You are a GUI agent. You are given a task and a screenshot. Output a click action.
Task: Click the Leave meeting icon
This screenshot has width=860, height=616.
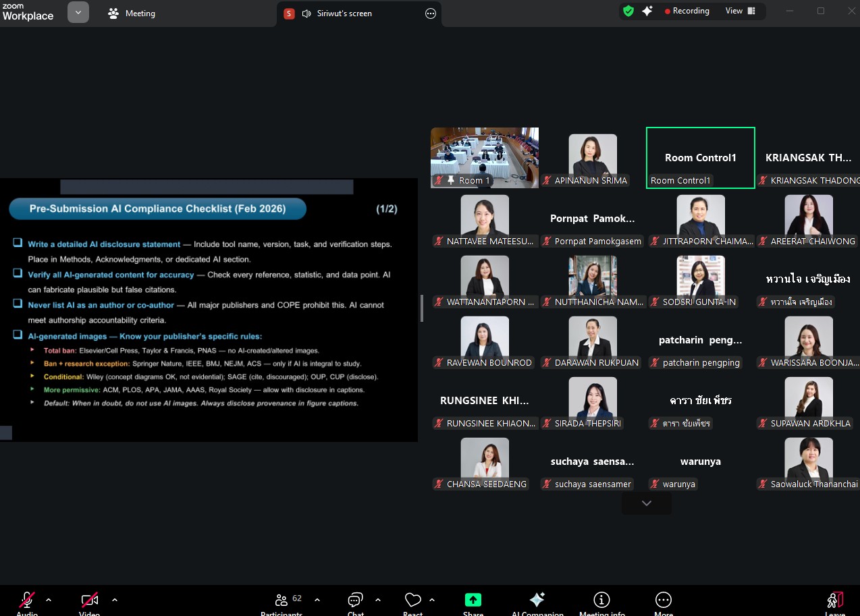coord(835,600)
